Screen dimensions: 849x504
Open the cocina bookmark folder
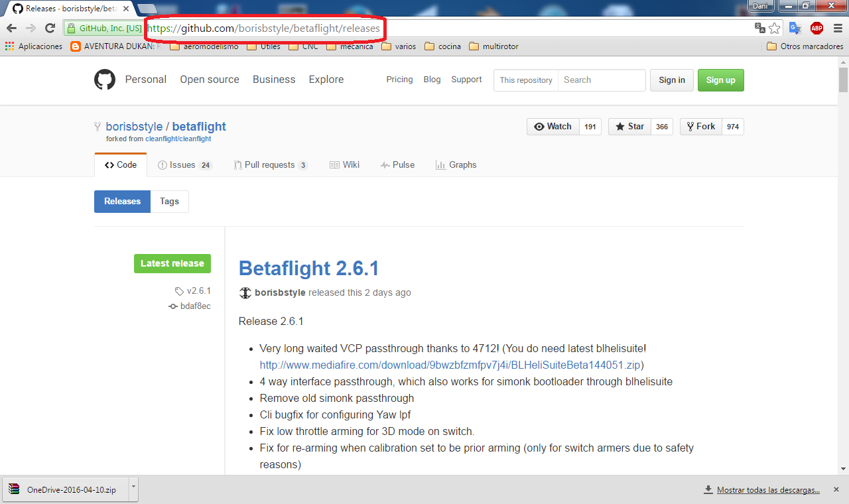443,46
